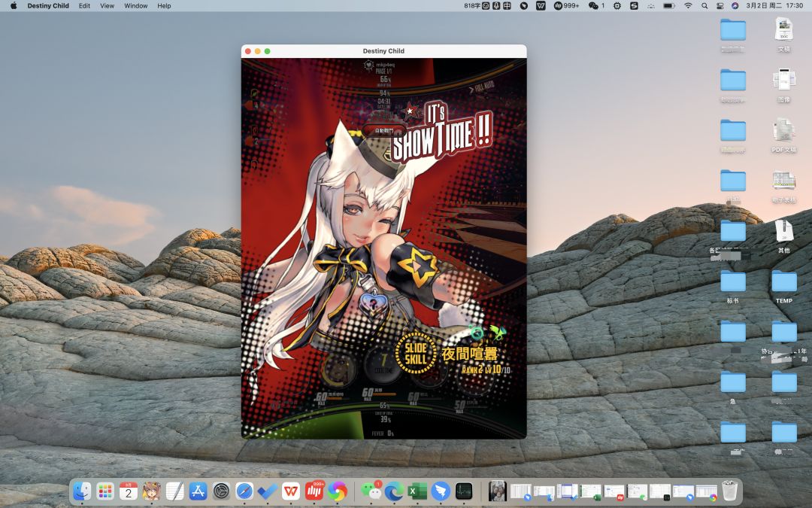Image resolution: width=812 pixels, height=508 pixels.
Task: Select the 文稿 desktop stack
Action: (784, 35)
